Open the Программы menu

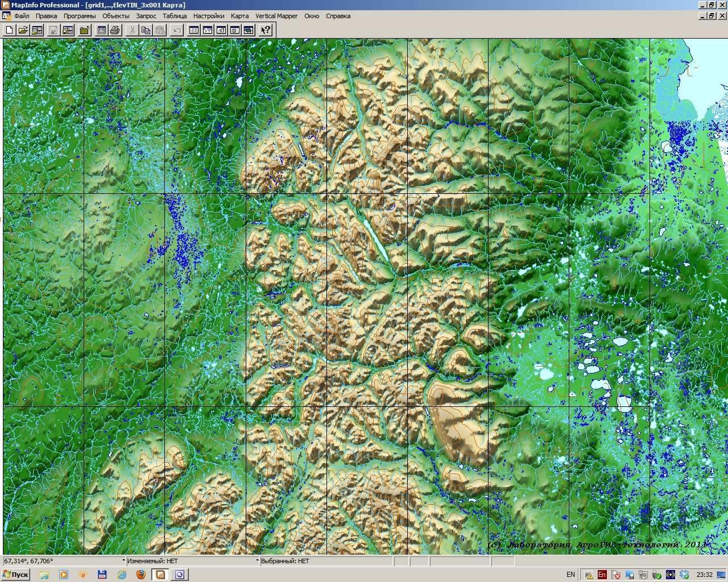point(80,16)
